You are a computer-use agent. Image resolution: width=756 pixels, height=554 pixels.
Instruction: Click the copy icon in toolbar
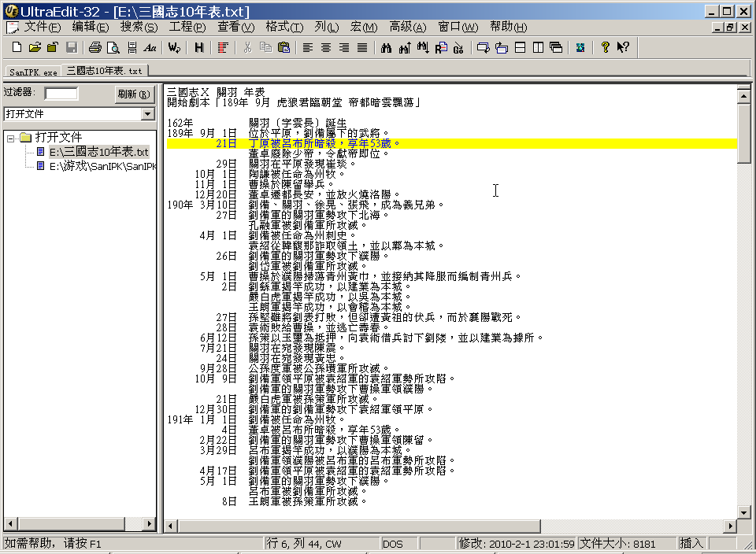click(265, 47)
